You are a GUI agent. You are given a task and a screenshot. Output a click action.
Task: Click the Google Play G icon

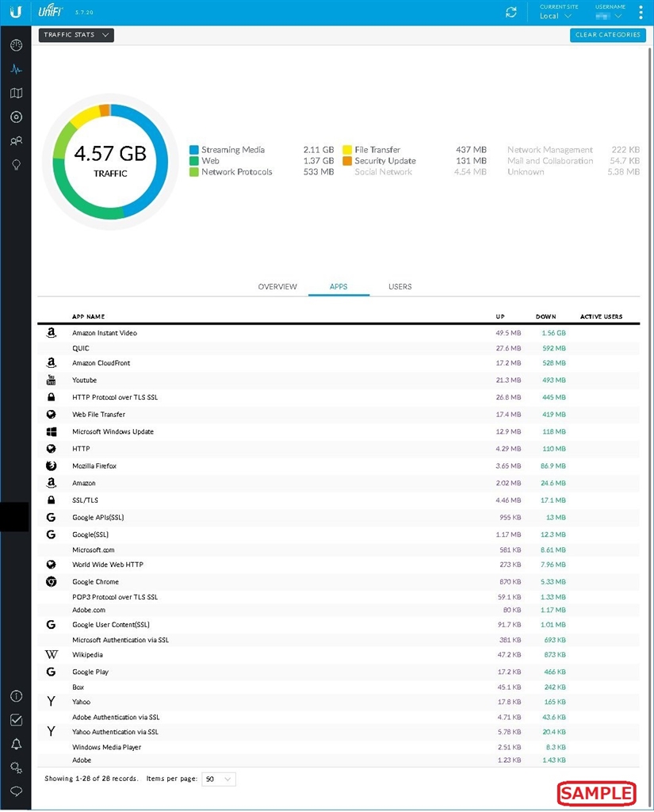(x=51, y=672)
